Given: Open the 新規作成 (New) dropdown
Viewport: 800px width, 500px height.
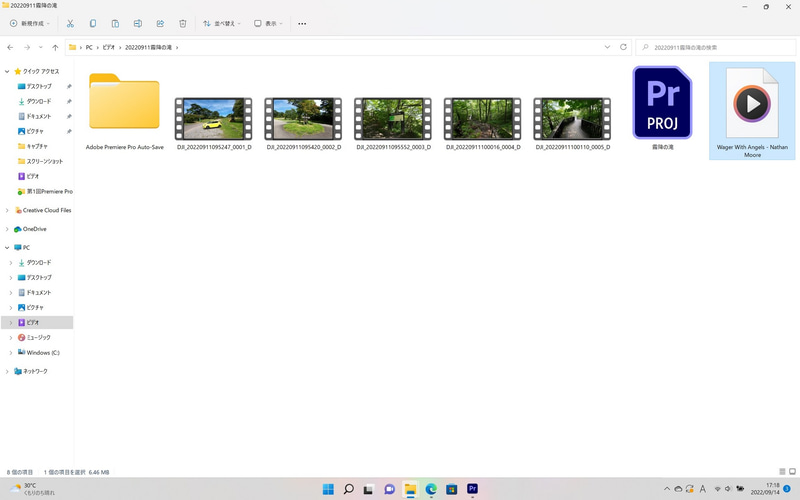Looking at the screenshot, I should 30,23.
